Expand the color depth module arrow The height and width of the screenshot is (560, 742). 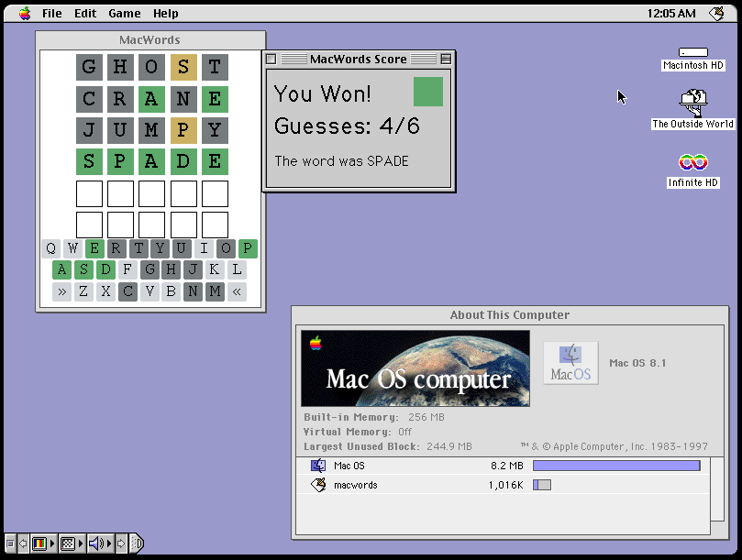click(x=52, y=544)
